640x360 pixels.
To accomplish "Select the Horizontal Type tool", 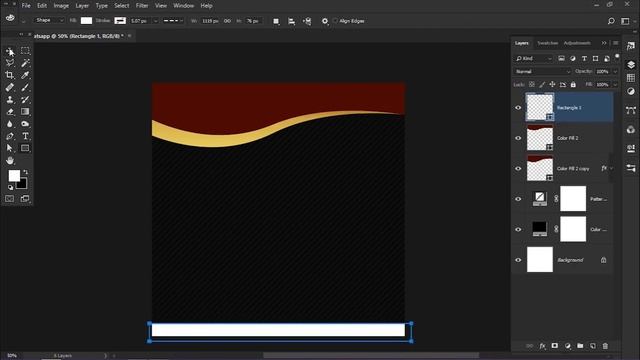I will click(25, 136).
